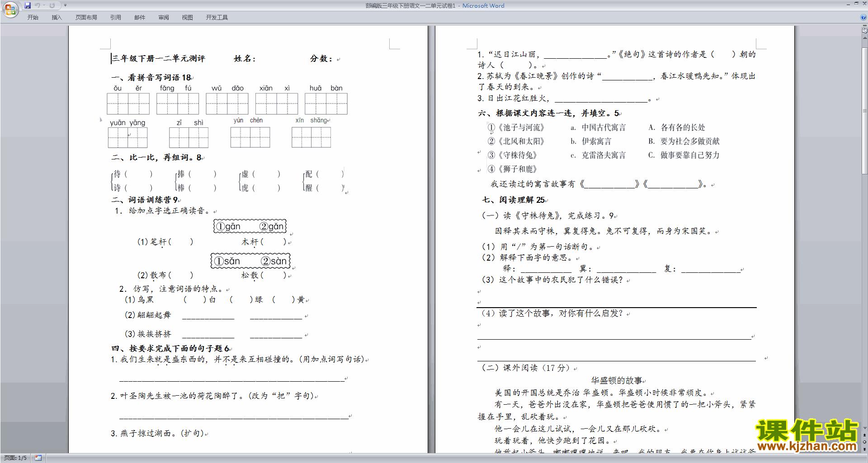Click item ③《守株待兔》
This screenshot has height=463, width=868.
click(512, 155)
